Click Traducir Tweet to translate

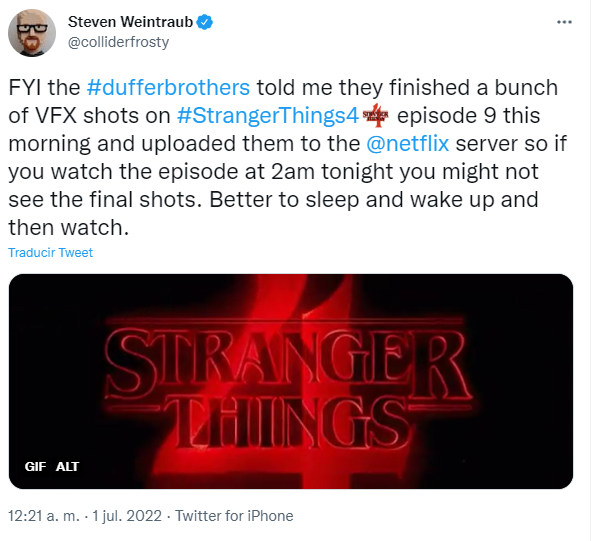[x=51, y=253]
